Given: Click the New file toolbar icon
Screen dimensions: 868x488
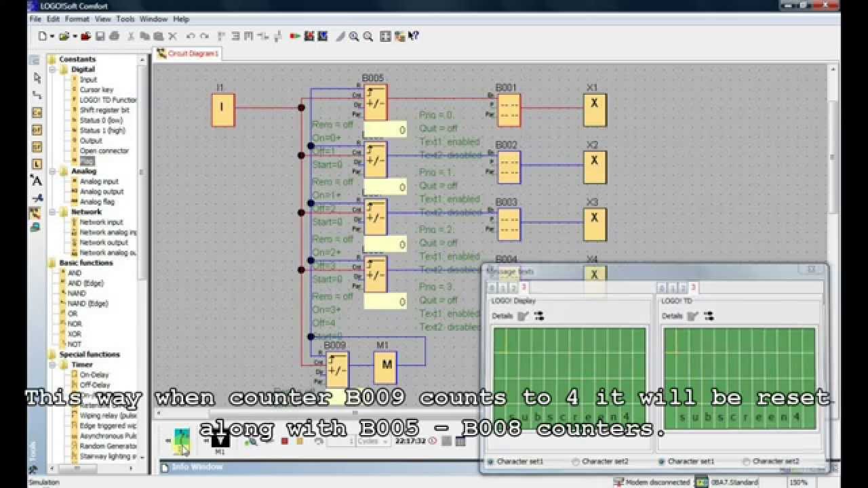Looking at the screenshot, I should click(x=43, y=36).
